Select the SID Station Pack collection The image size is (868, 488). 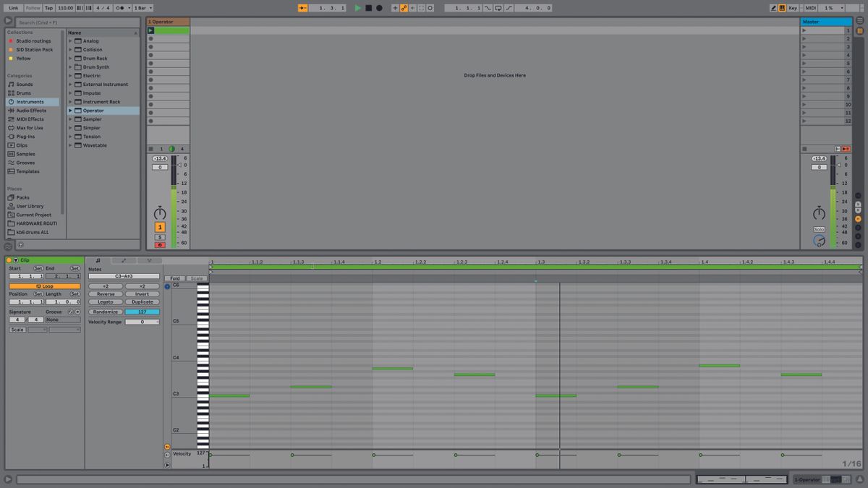pos(35,50)
